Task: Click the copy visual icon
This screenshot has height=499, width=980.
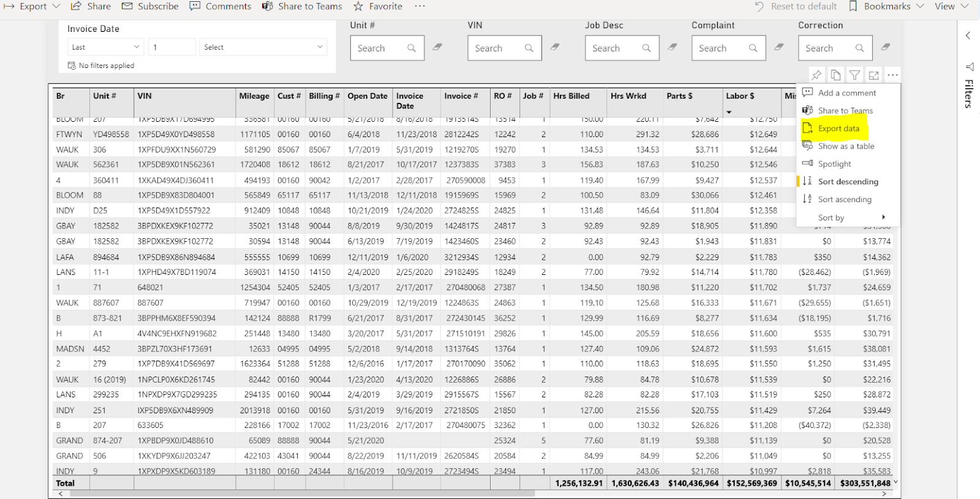Action: (x=835, y=75)
